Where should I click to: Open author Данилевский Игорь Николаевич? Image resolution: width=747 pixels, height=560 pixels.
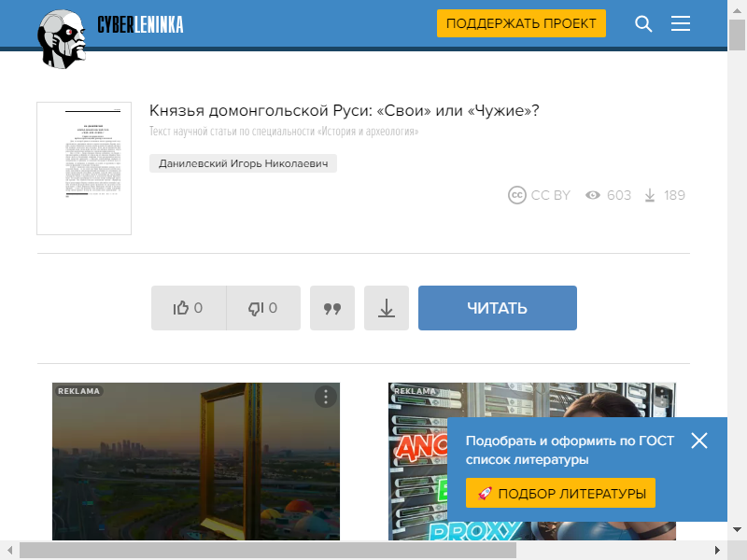click(243, 163)
